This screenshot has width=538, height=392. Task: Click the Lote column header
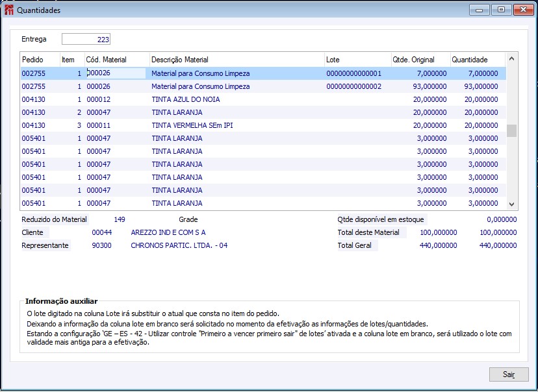357,60
